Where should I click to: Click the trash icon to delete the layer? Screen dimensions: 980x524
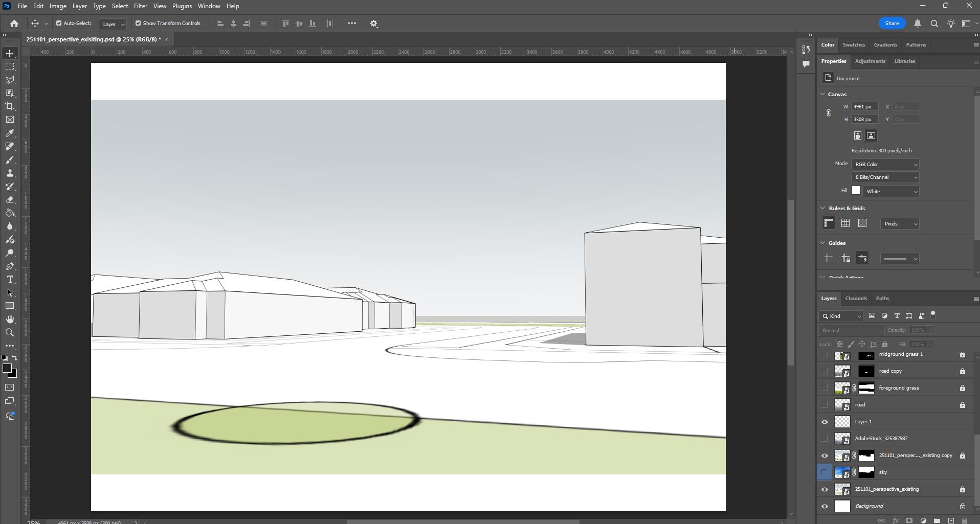click(964, 521)
